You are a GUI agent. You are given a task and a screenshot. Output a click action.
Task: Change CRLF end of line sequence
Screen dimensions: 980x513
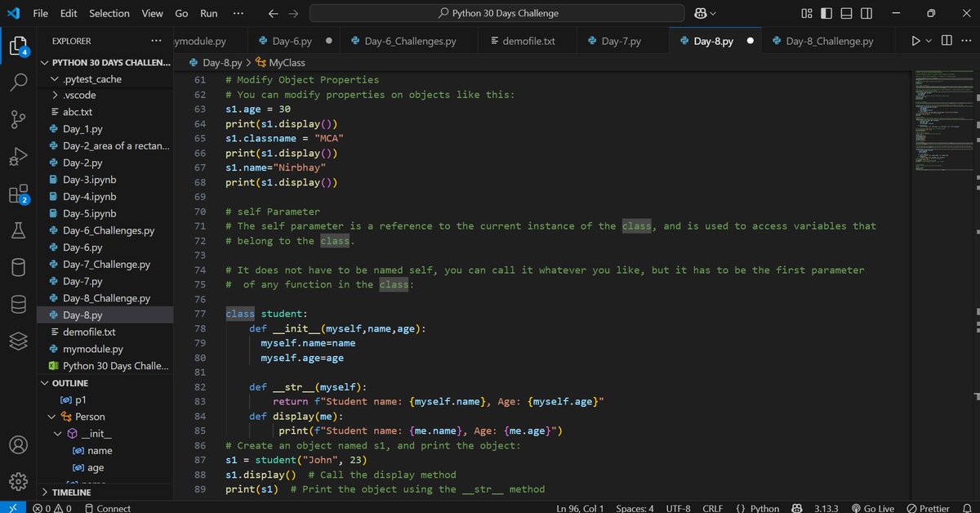point(712,508)
